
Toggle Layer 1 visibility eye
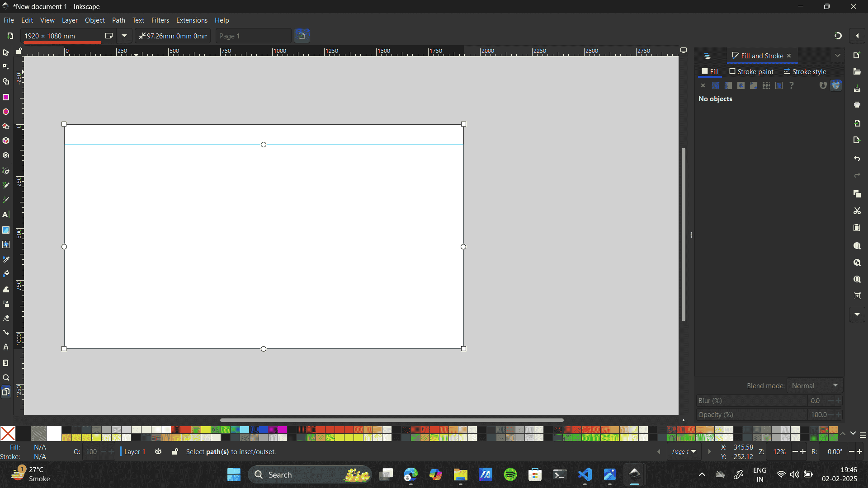158,451
